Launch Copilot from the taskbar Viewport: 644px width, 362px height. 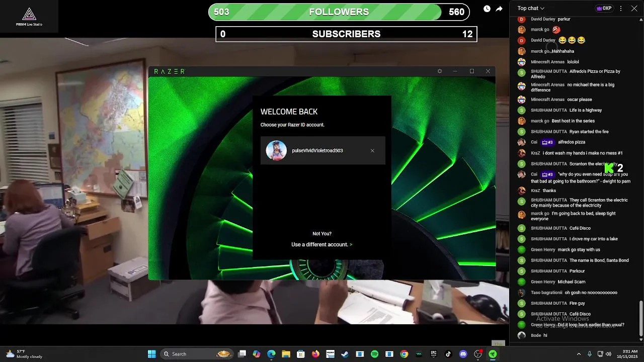point(257,354)
